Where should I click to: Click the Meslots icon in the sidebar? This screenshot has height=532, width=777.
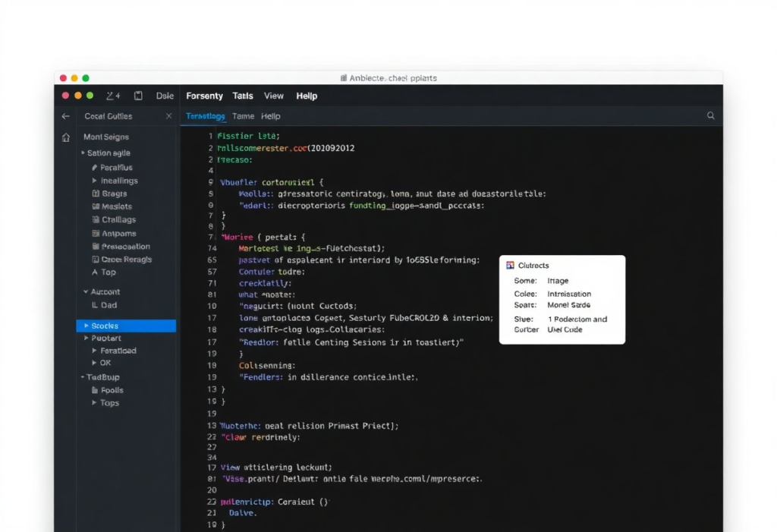click(x=97, y=206)
